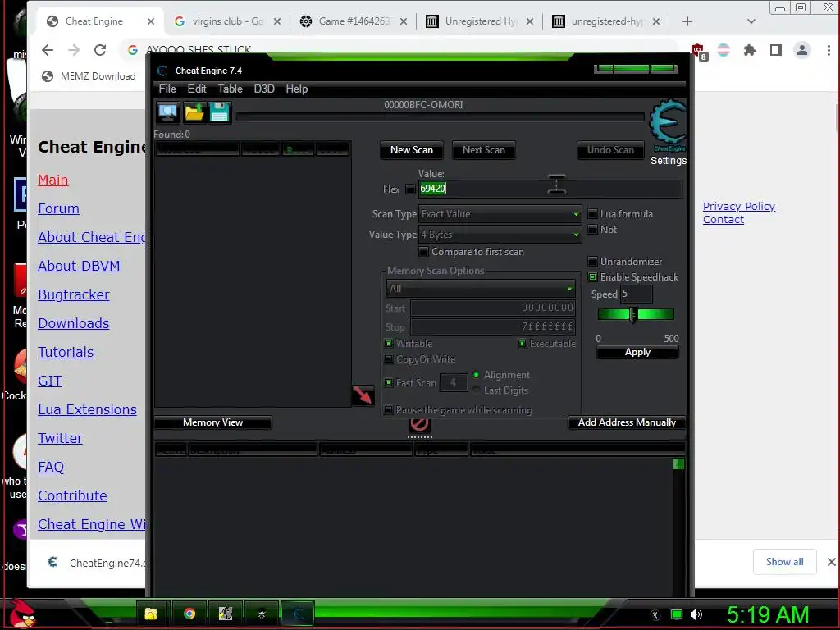Click the New Scan button

pos(412,150)
